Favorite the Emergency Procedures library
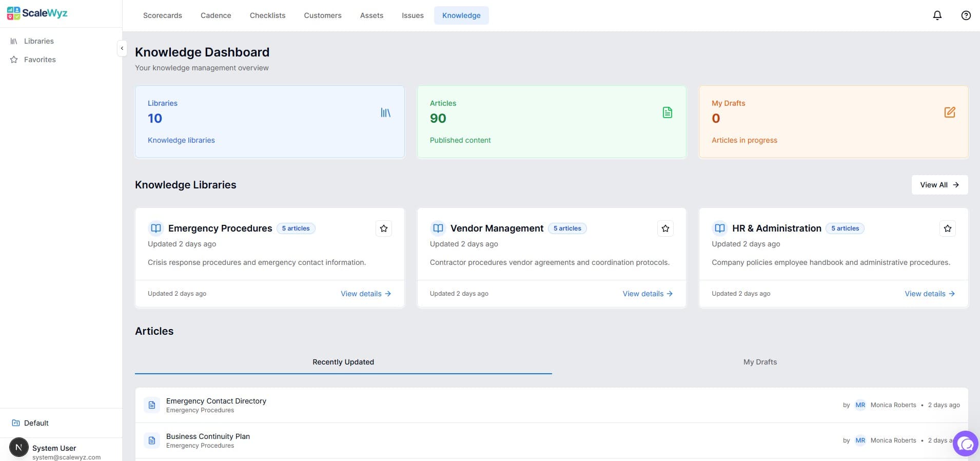The width and height of the screenshot is (980, 461). 384,228
